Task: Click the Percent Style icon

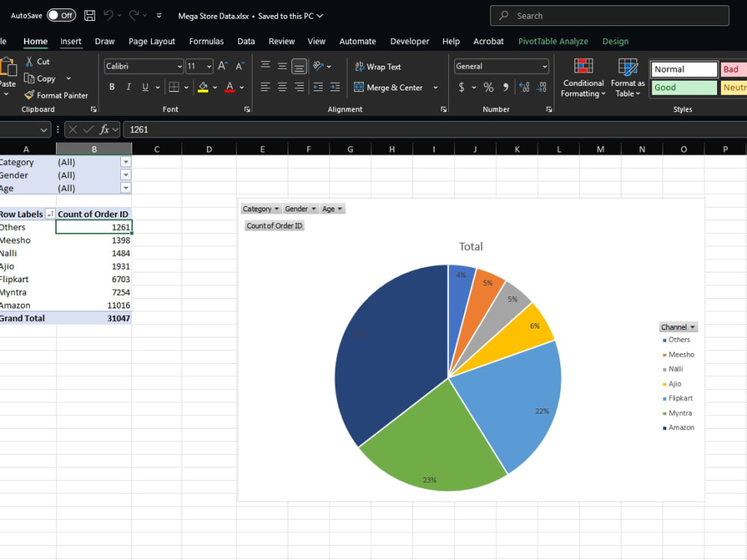Action: coord(489,87)
